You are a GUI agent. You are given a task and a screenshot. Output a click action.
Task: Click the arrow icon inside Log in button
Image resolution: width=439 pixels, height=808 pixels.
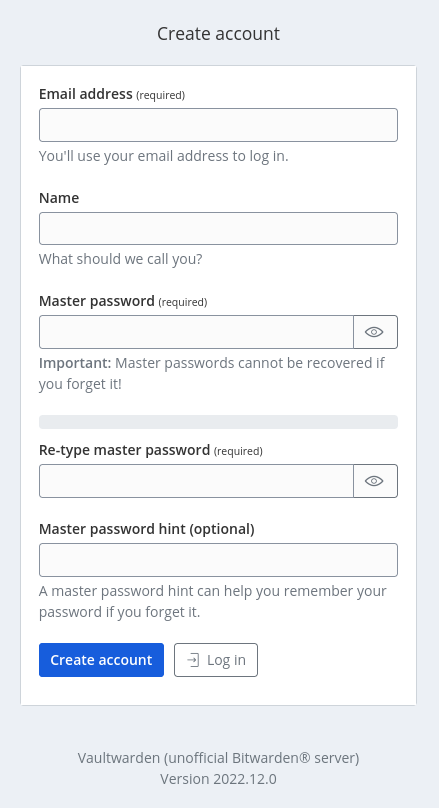tap(193, 660)
